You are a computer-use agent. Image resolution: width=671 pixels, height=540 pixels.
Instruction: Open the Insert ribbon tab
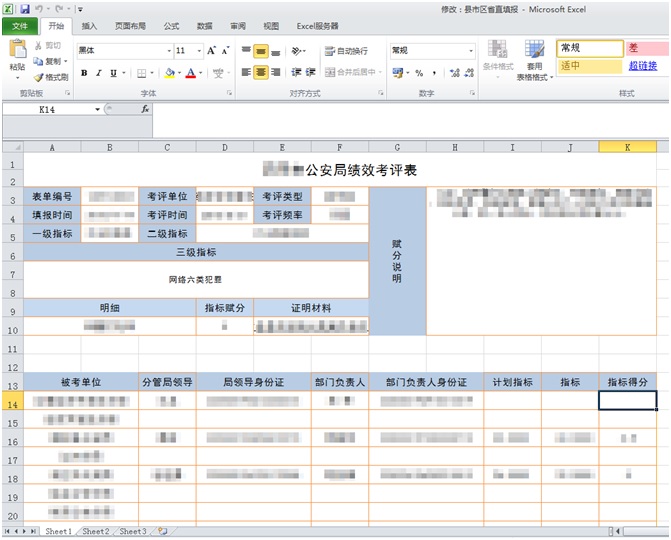[89, 26]
